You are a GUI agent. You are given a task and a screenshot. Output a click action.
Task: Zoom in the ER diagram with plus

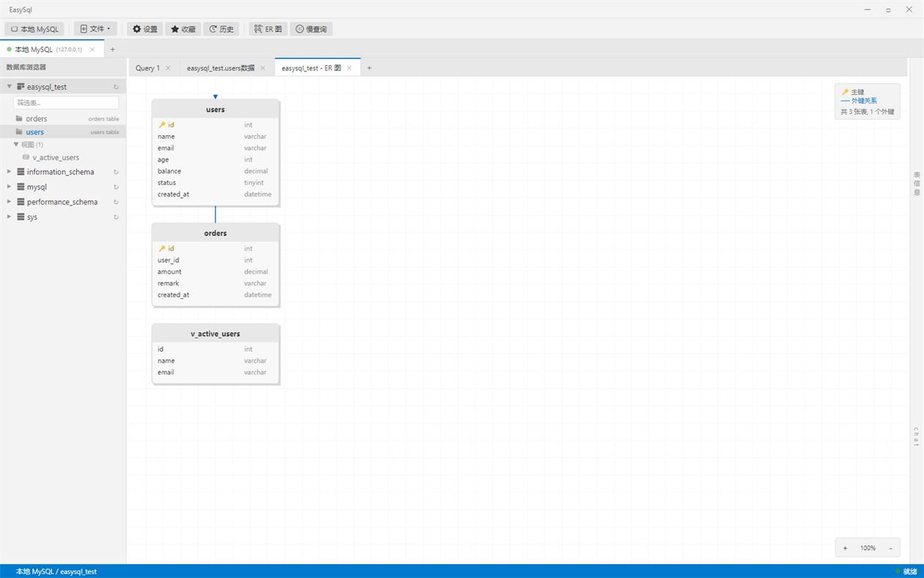[845, 548]
